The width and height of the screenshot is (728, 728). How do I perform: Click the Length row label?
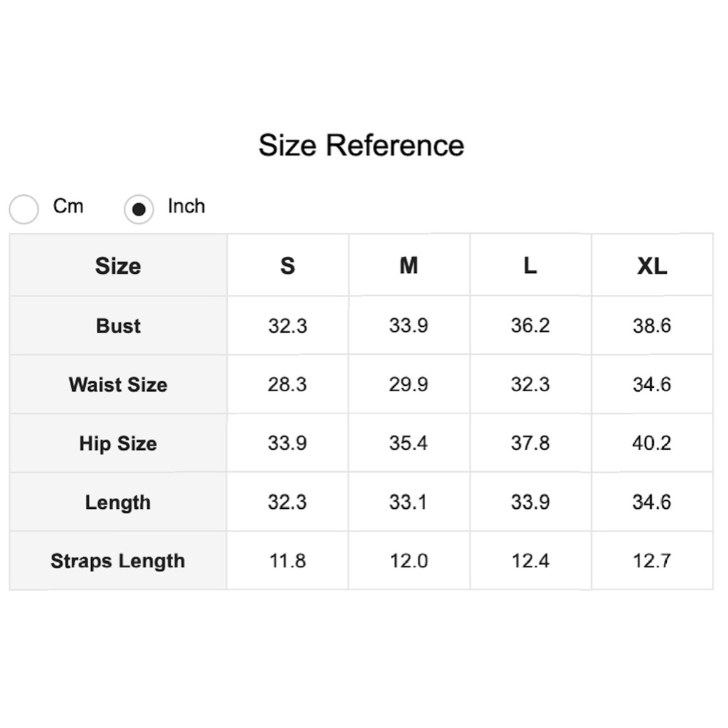118,502
